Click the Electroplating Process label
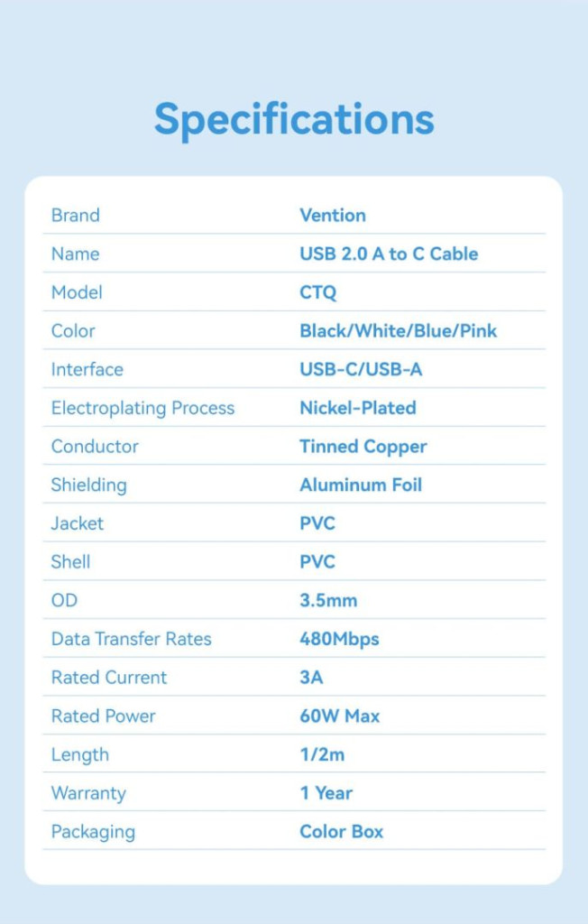 point(142,408)
